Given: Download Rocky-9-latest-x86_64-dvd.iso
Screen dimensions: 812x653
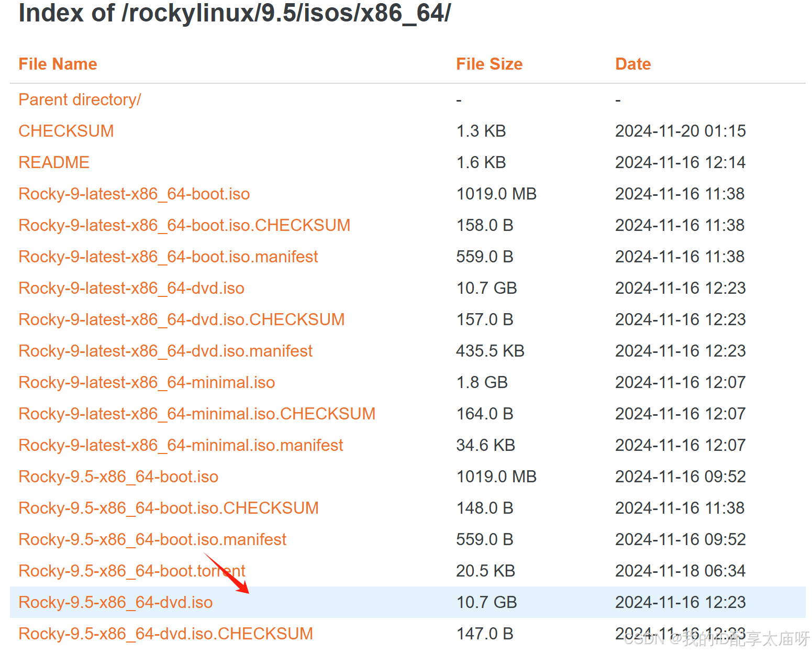Looking at the screenshot, I should coord(131,288).
